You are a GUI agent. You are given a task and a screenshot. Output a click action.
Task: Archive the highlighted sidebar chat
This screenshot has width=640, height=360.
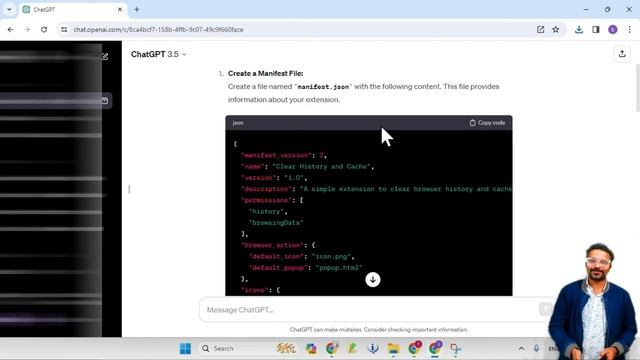point(105,100)
